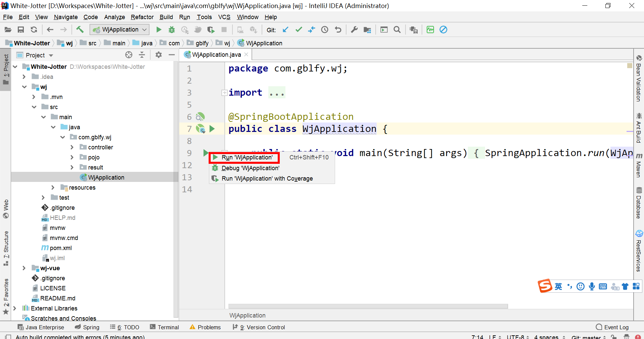The height and width of the screenshot is (339, 644).
Task: Open the Terminal tool window
Action: [x=164, y=327]
